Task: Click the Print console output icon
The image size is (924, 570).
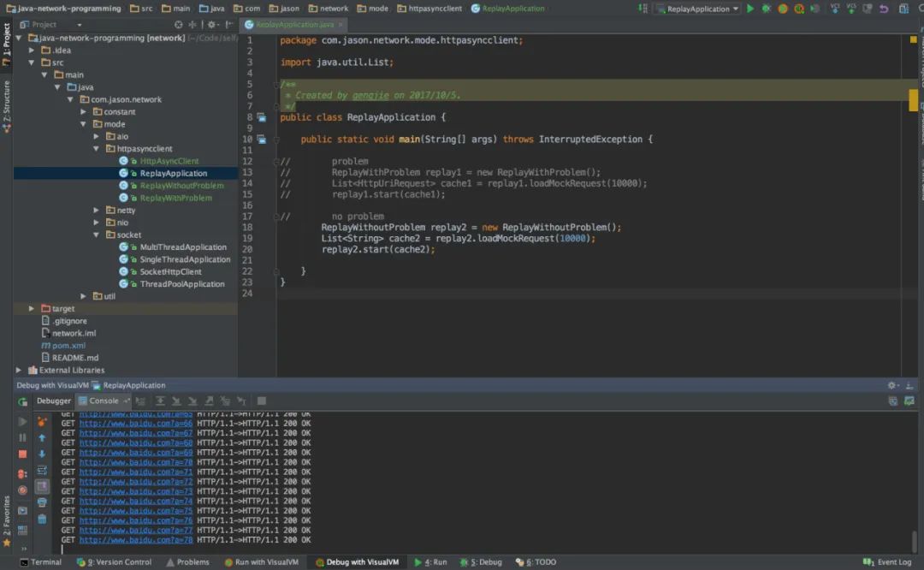Action: 42,502
